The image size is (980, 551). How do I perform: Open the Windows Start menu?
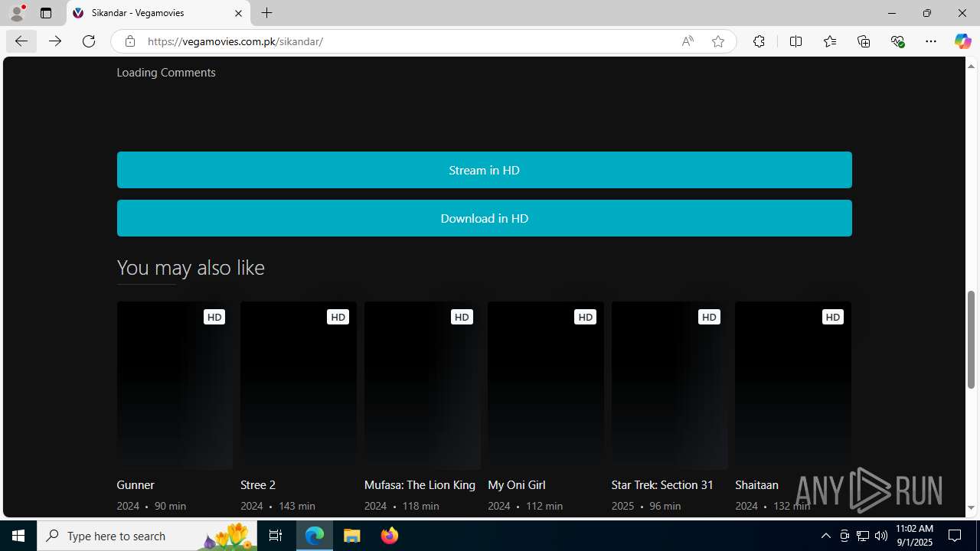coord(18,536)
